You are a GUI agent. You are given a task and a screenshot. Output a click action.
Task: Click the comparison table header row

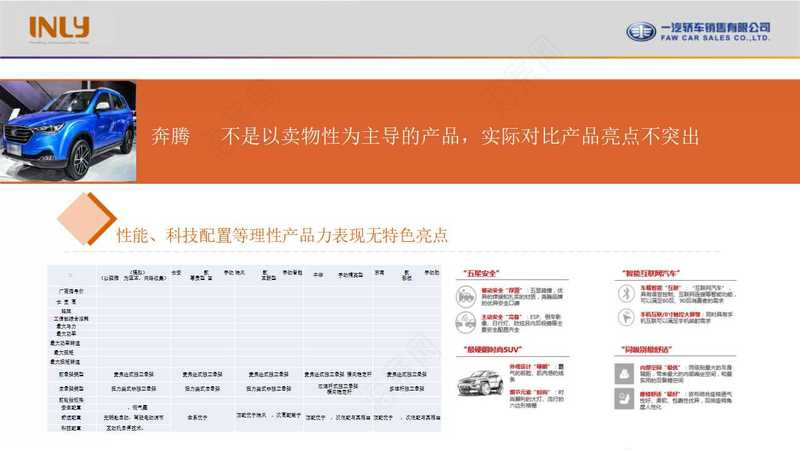[244, 275]
